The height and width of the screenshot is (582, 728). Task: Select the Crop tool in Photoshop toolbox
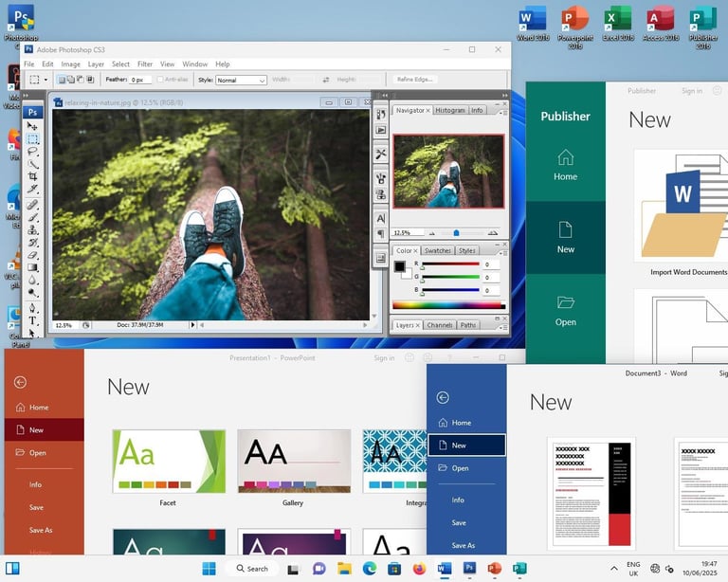(32, 176)
